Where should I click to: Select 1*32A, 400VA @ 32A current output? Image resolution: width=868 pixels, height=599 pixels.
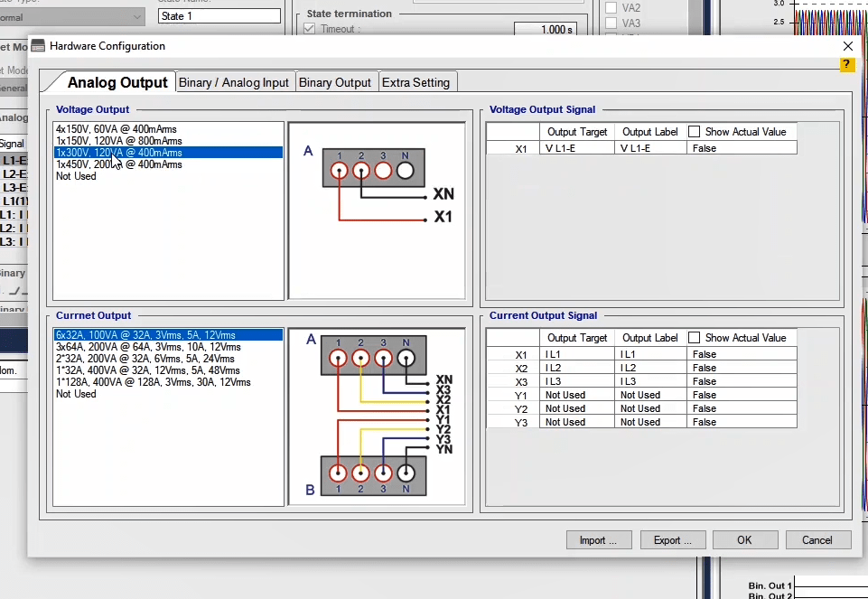click(x=169, y=370)
